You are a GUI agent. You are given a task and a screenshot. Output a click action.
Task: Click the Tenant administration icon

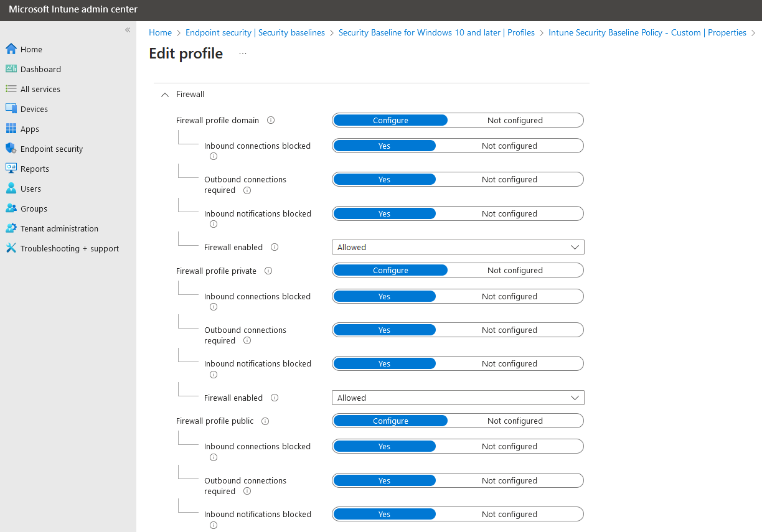pyautogui.click(x=11, y=228)
